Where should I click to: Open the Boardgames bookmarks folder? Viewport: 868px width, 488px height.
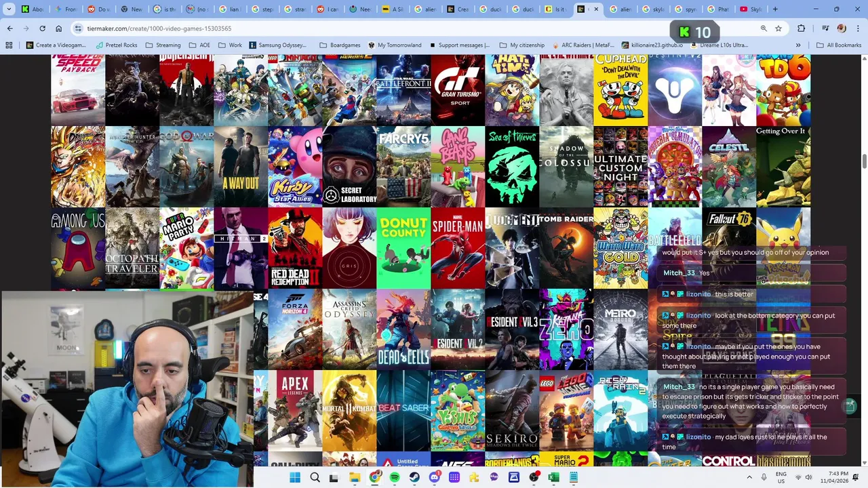pos(340,45)
